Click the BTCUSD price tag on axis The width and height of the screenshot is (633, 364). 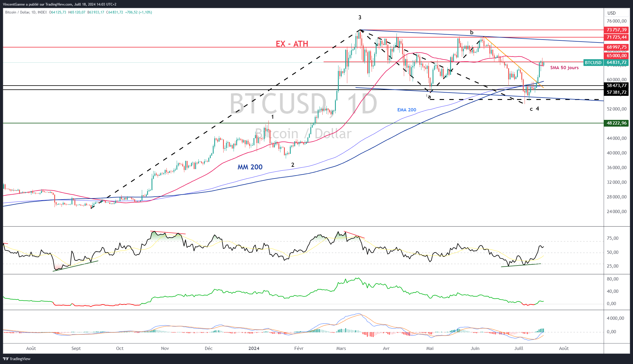click(593, 62)
